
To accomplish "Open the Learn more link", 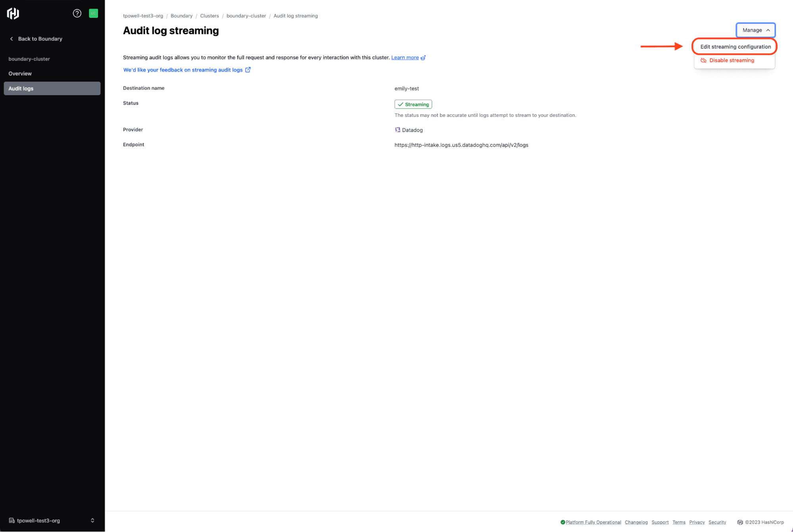I will pyautogui.click(x=405, y=57).
